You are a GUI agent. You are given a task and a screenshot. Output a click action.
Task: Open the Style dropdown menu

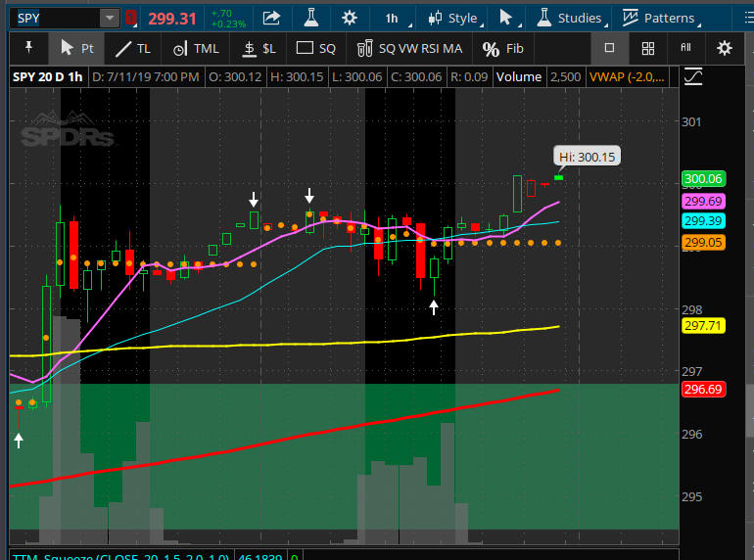[455, 18]
